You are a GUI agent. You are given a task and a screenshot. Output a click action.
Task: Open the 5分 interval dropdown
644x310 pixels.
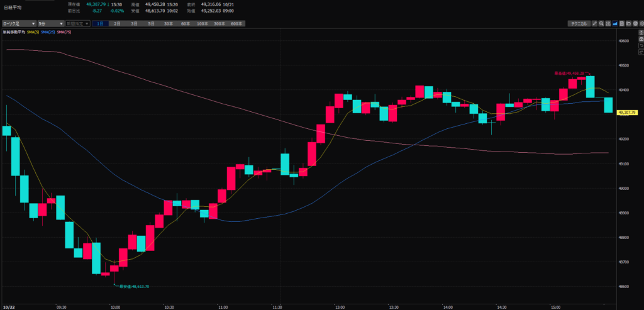click(50, 23)
